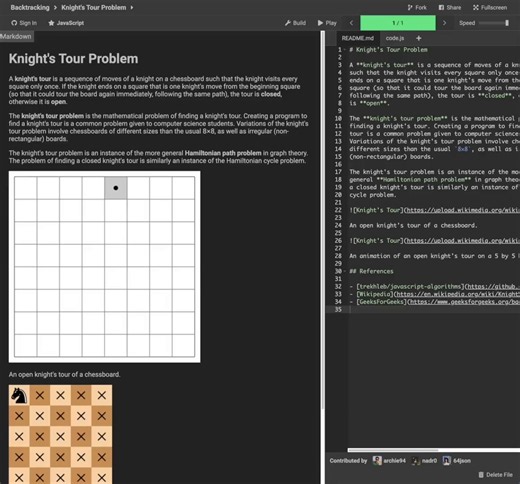Sign In with GitHub

click(x=24, y=23)
